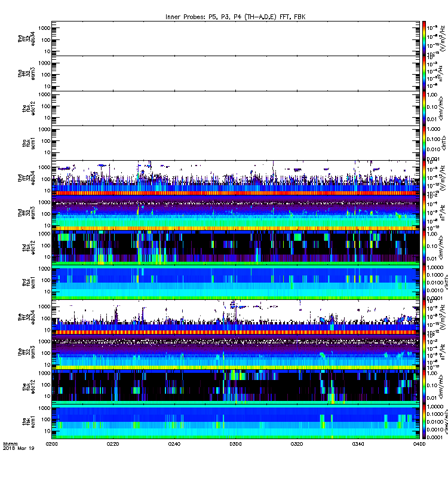Click the 'the fbk scm1' panel label
The width and height of the screenshot is (448, 478).
coord(29,422)
